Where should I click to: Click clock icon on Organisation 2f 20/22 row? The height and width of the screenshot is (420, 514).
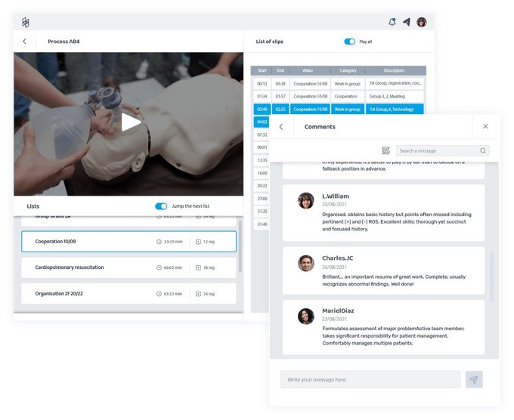(x=159, y=294)
